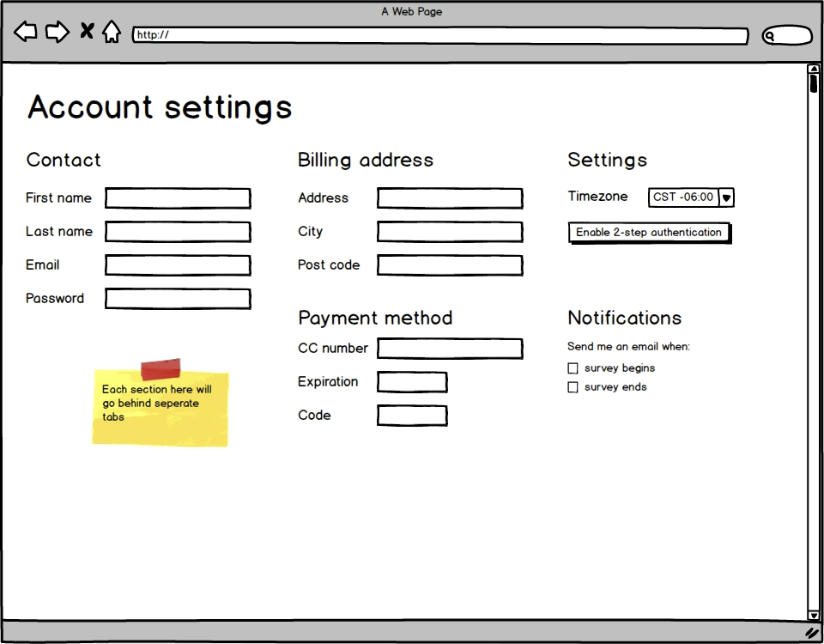Go back with the browser back arrow
This screenshot has height=644, width=824.
point(25,32)
